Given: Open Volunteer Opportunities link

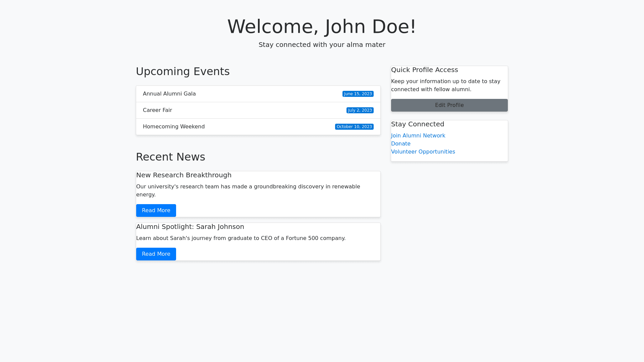Looking at the screenshot, I should [x=423, y=152].
